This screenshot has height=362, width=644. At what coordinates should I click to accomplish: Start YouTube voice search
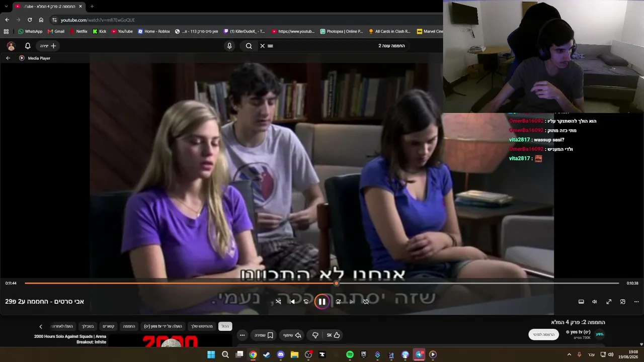[229, 46]
